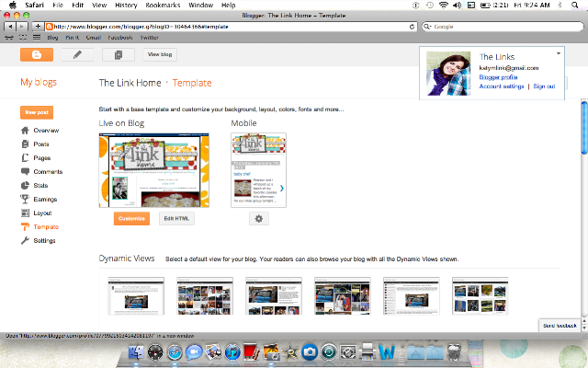Viewport: 588px width, 368px height.
Task: Open the History menu
Action: coord(126,6)
